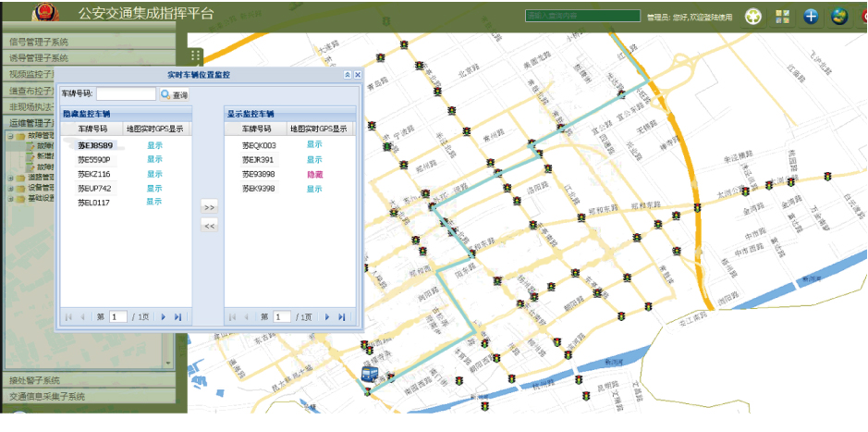Show GPS for vehicle 苏EJ8S89
This screenshot has width=868, height=432.
point(154,145)
